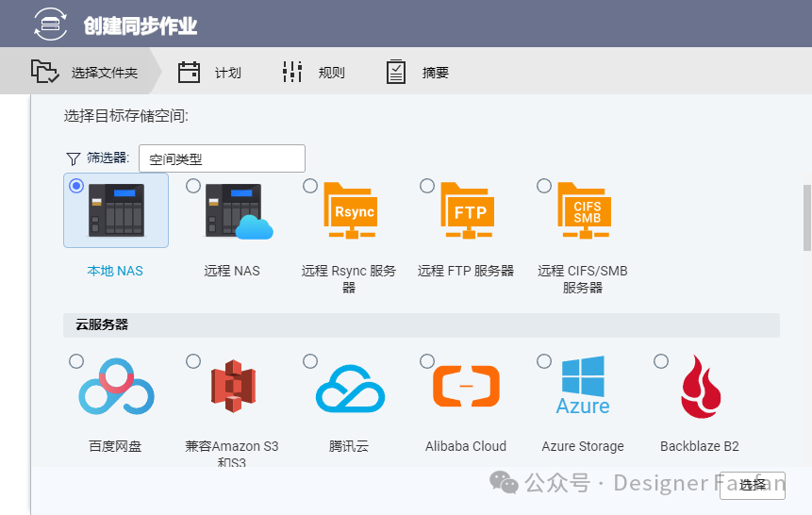Click the Amazon S3 compatible icon
This screenshot has width=812, height=515.
coord(233,387)
